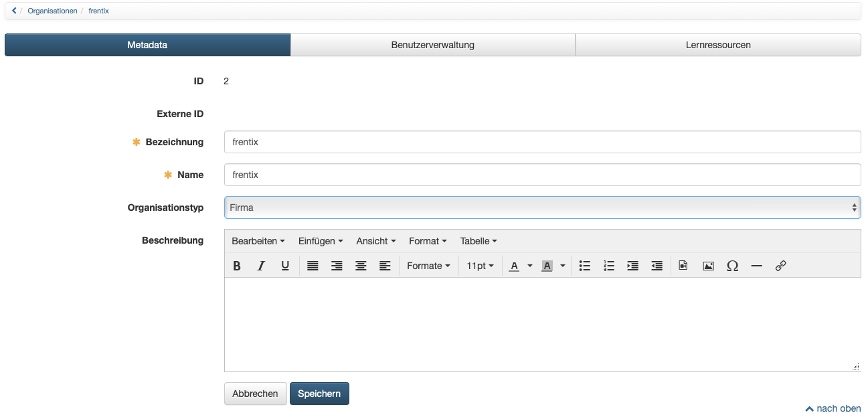Click the editor resize handle corner
Screen dimensions: 868x419
(x=856, y=367)
